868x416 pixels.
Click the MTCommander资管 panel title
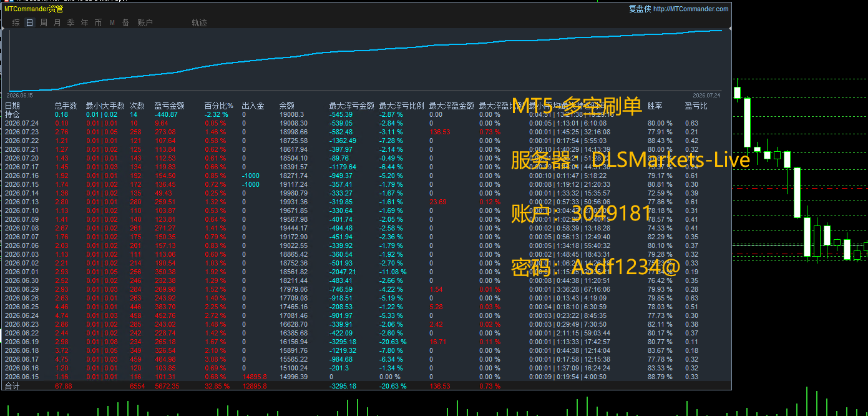coord(34,9)
